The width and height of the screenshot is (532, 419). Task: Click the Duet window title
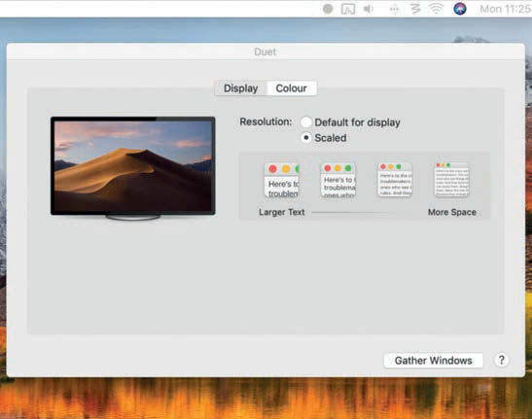(x=265, y=52)
